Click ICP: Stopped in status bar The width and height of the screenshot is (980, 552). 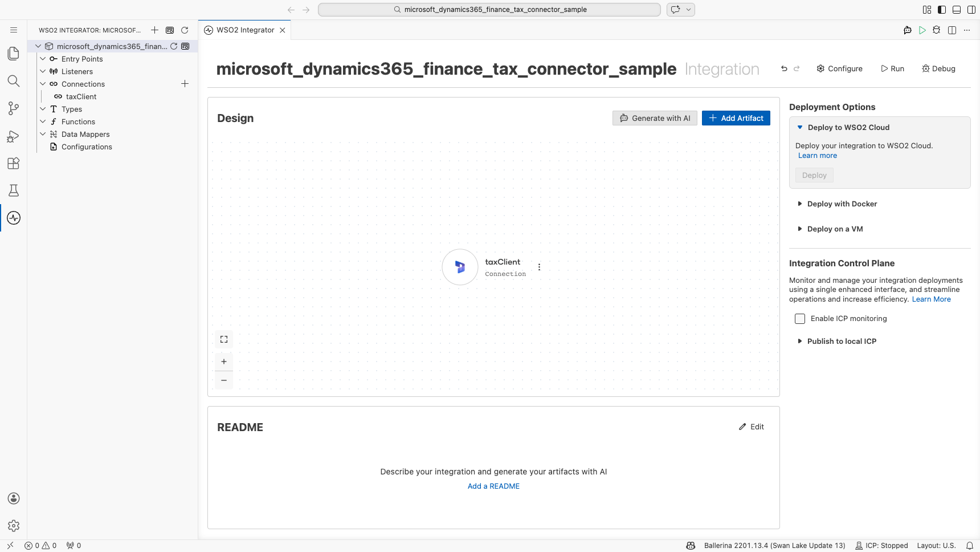pos(881,546)
